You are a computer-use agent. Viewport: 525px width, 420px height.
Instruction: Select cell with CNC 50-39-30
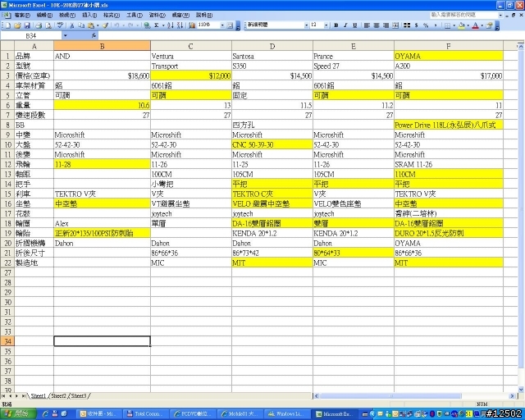click(272, 144)
